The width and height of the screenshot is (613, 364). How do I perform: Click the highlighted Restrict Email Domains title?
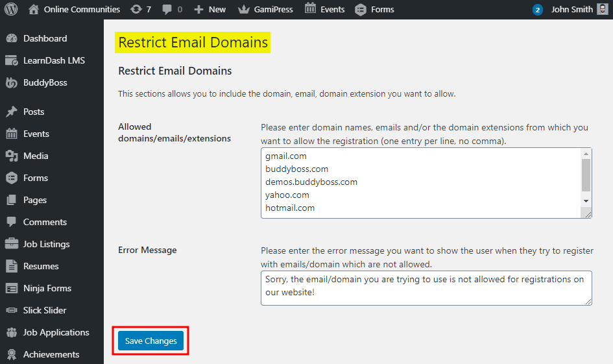click(x=193, y=42)
